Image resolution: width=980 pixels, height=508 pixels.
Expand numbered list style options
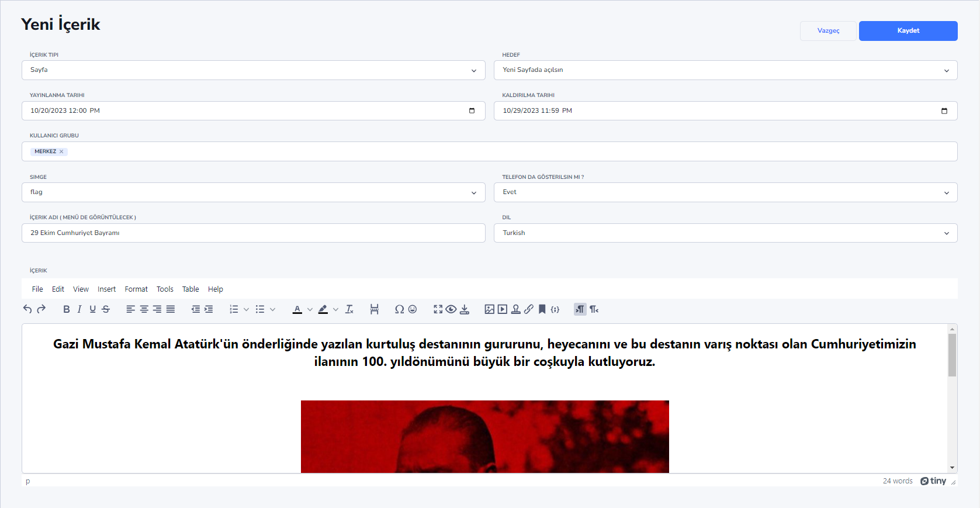(246, 309)
